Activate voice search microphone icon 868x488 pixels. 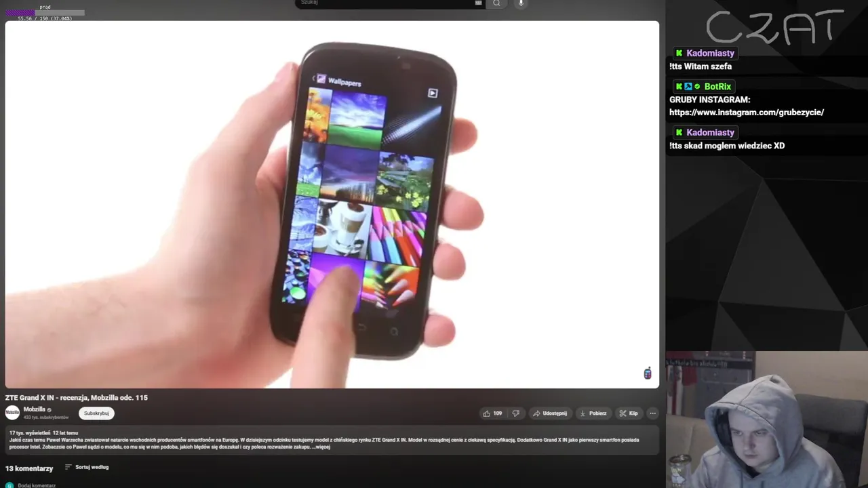[x=521, y=3]
